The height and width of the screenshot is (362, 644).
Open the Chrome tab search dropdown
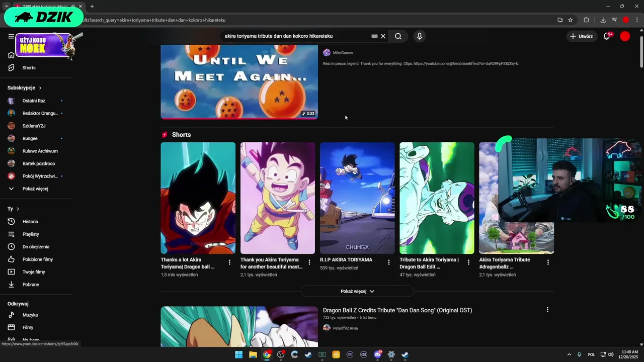point(6,7)
